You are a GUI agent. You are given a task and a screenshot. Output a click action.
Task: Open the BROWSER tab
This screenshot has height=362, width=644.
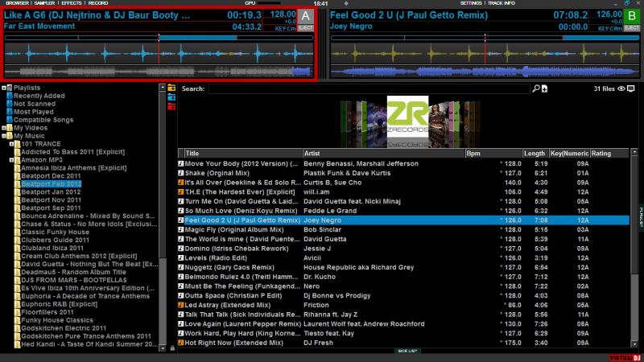(x=17, y=3)
